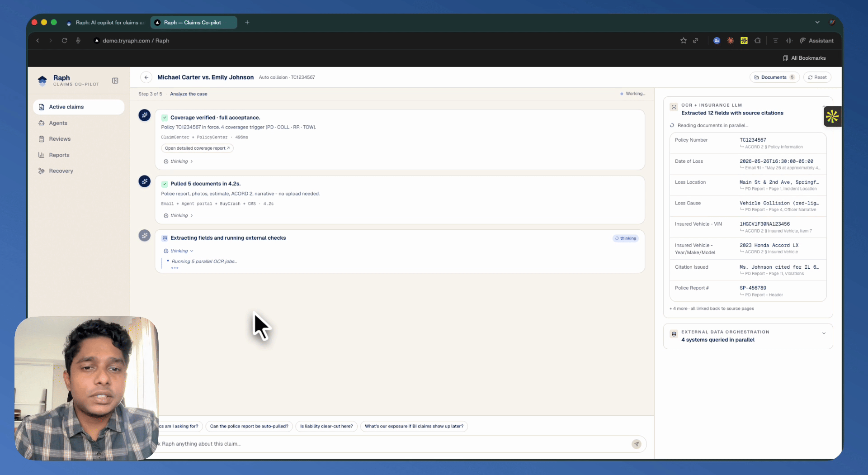
Task: Send the message with the arrow button
Action: click(637, 444)
